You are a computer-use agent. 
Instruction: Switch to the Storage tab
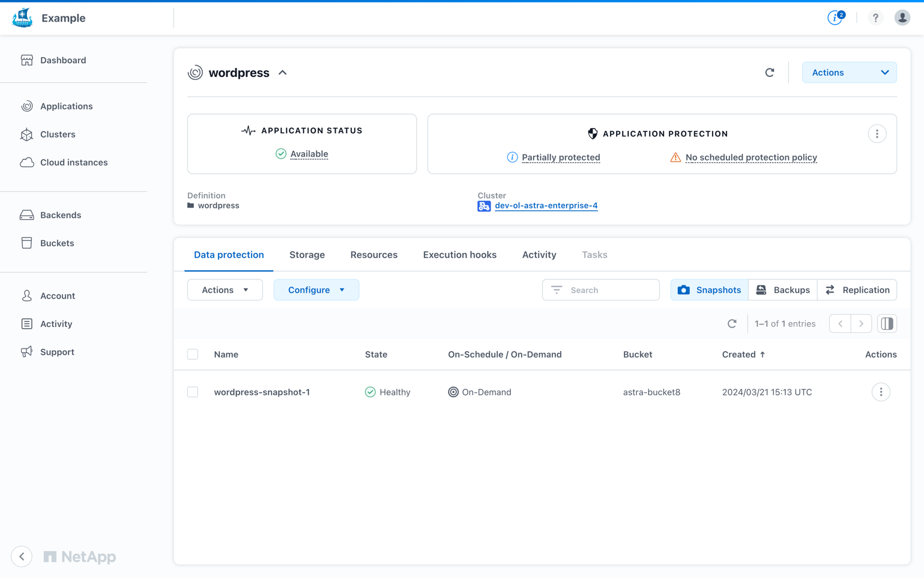click(x=307, y=255)
